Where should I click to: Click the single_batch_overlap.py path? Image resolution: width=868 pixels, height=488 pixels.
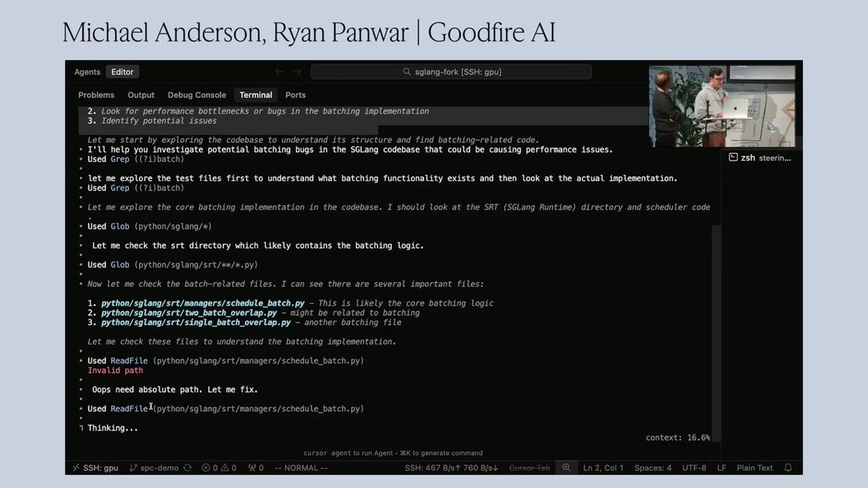point(196,322)
